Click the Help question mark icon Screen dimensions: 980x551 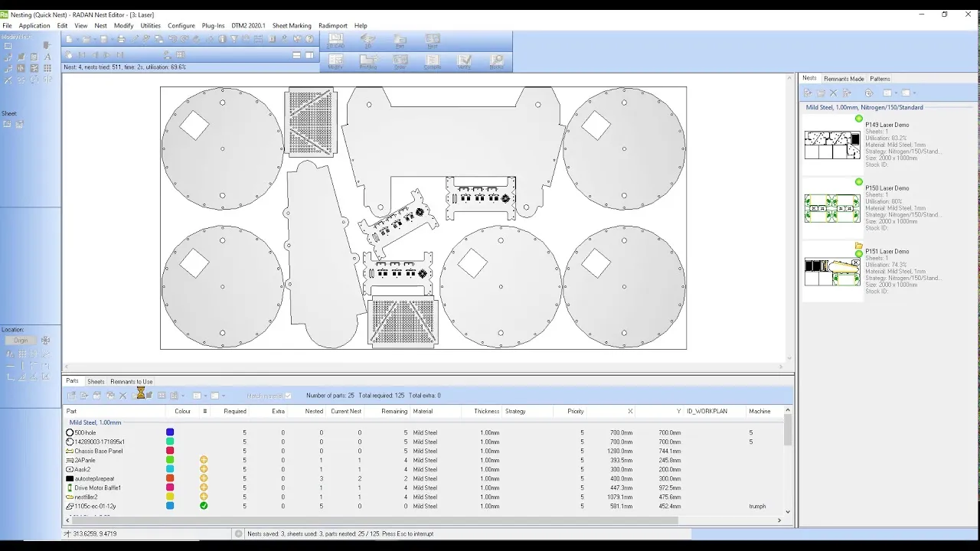(x=309, y=39)
